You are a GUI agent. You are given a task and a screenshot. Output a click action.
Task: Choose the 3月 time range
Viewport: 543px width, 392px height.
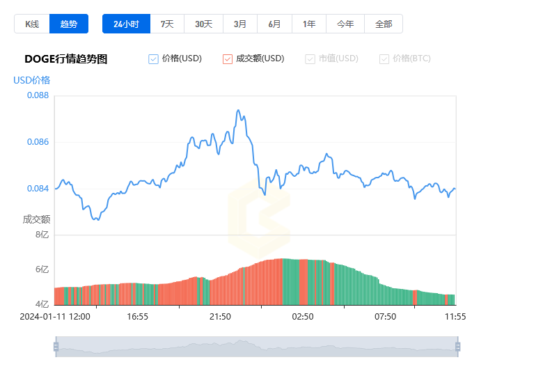240,24
